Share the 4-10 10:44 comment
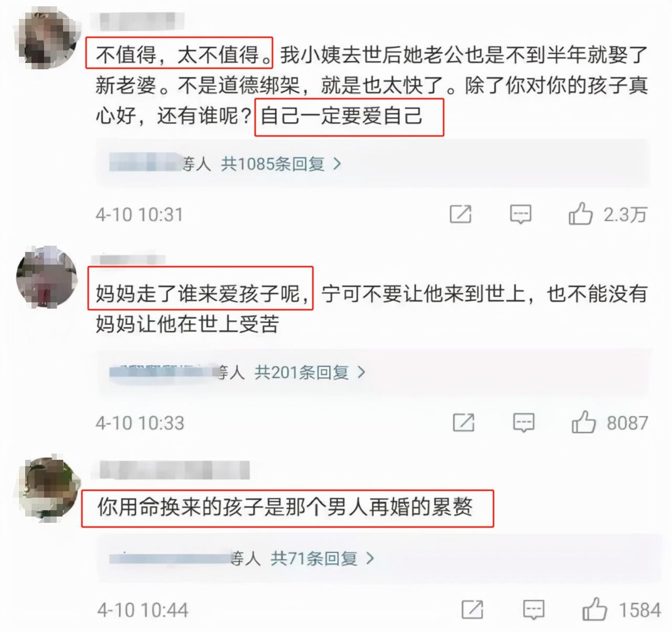 [x=472, y=609]
